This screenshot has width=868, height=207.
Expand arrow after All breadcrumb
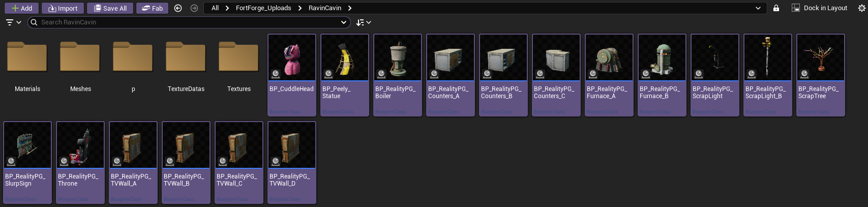[x=227, y=8]
